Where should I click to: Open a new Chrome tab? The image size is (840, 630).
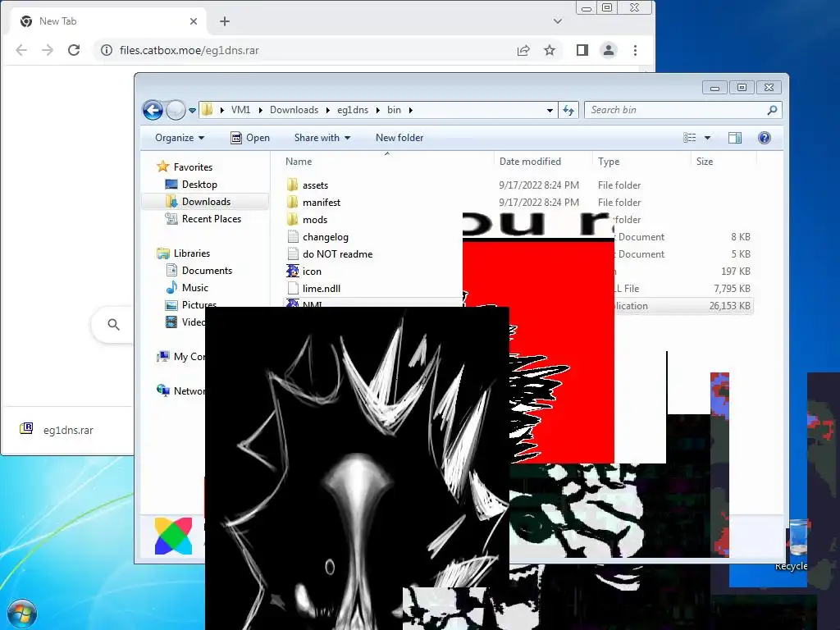pos(225,21)
